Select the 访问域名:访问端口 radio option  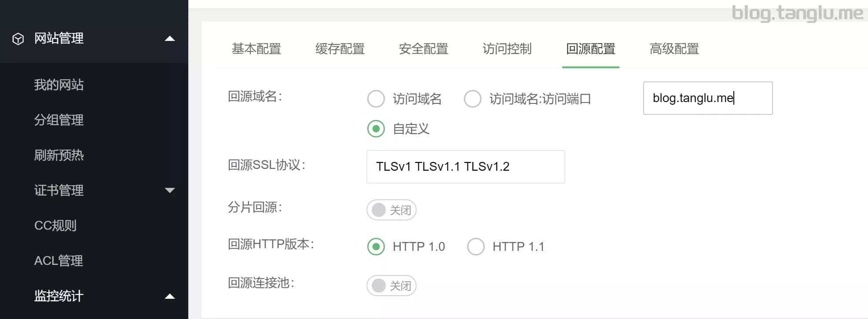click(473, 99)
